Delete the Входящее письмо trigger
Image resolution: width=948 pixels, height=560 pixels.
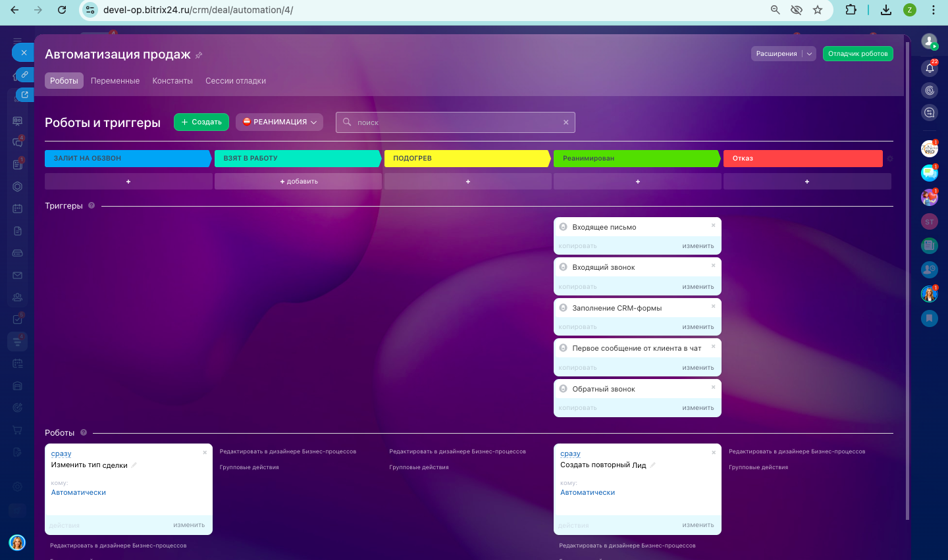[713, 225]
